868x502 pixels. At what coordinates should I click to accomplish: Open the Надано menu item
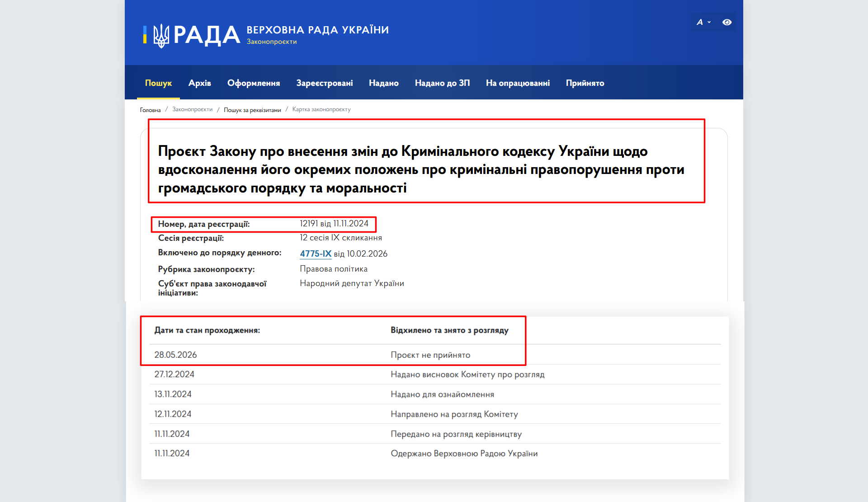[x=384, y=83]
